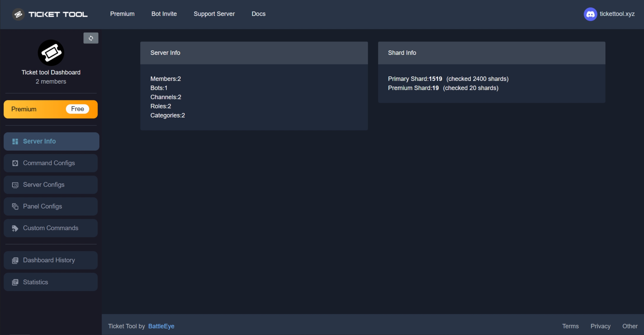The height and width of the screenshot is (335, 644).
Task: Click the orange Premium Free button
Action: click(x=51, y=109)
